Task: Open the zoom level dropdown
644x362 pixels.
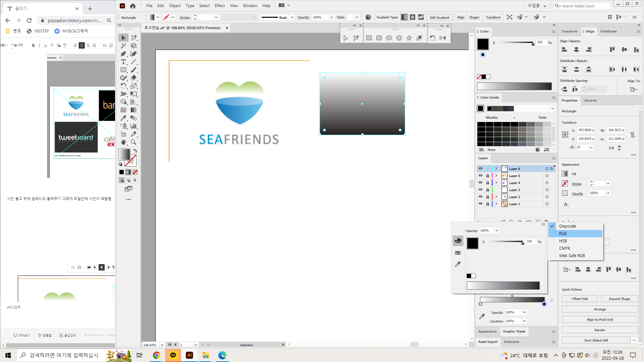Action: [x=162, y=345]
